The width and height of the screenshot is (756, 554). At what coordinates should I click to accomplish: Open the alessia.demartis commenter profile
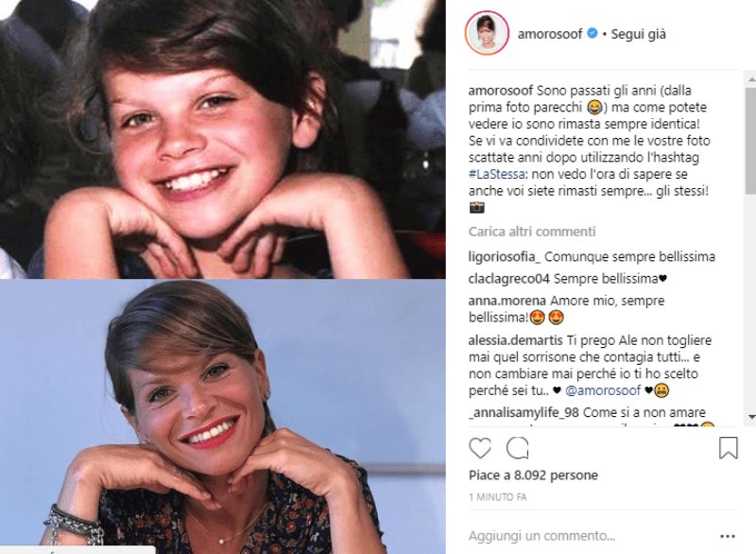pos(516,340)
